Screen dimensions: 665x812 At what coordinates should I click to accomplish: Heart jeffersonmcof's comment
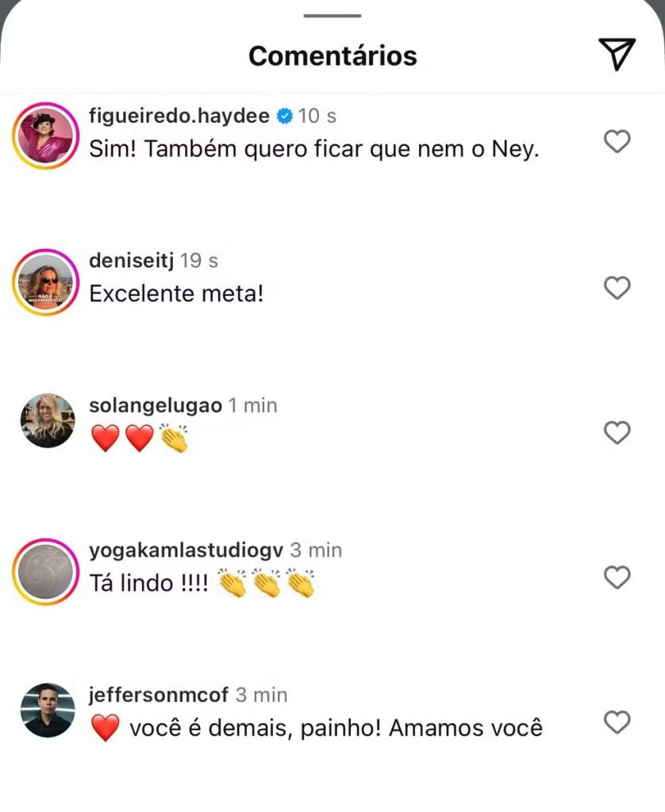(x=617, y=722)
